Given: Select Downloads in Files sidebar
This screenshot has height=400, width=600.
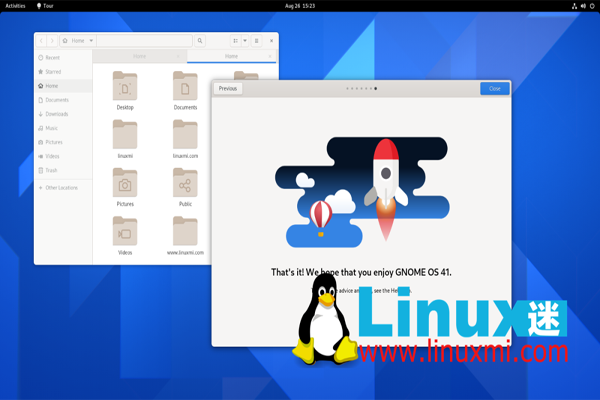Looking at the screenshot, I should pyautogui.click(x=64, y=114).
